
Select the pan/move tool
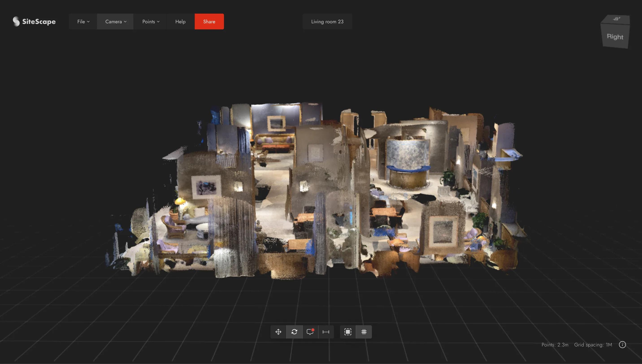point(278,332)
